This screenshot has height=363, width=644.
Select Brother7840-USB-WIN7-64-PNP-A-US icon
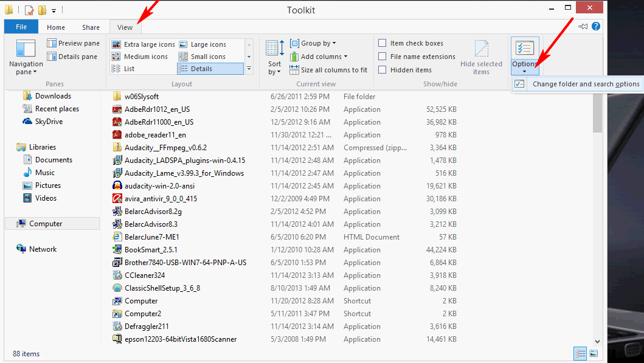(117, 262)
